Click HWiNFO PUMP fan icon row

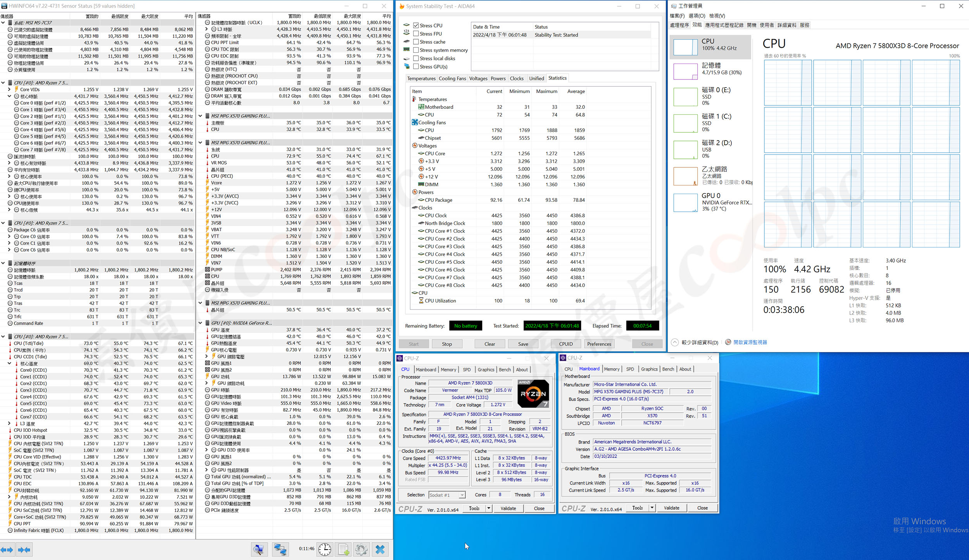pyautogui.click(x=207, y=270)
